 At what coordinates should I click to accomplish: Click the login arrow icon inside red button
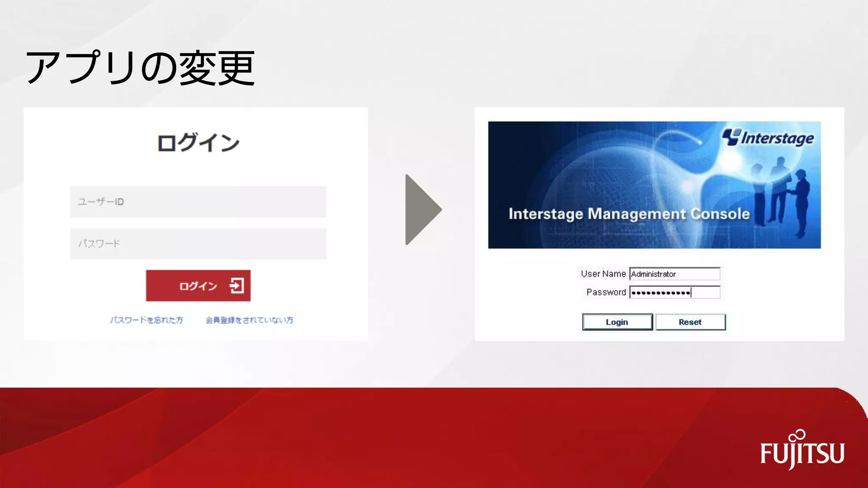(236, 286)
